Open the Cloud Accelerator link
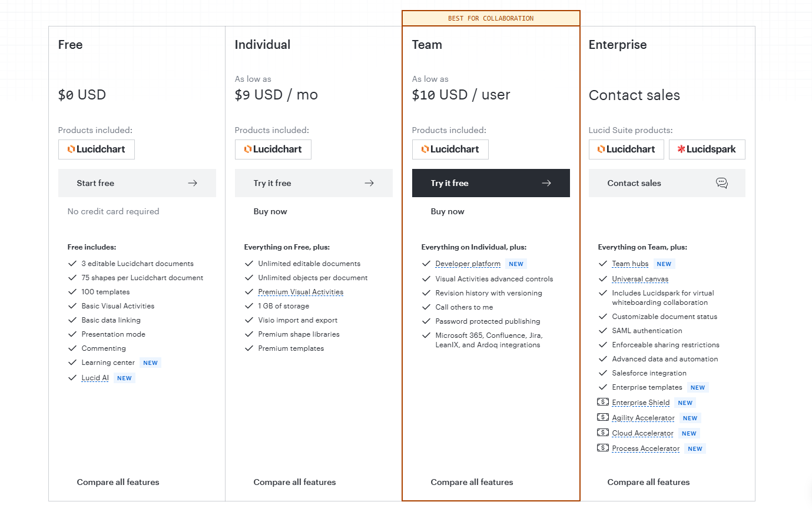 (642, 433)
